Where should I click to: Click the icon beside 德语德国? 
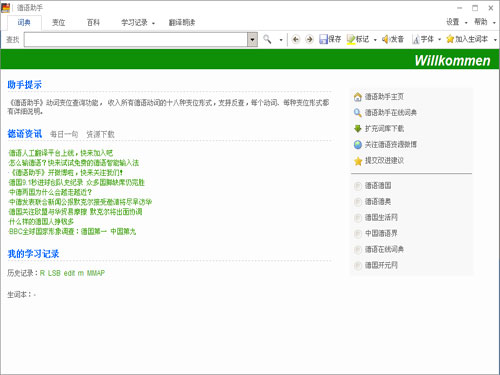(x=358, y=186)
